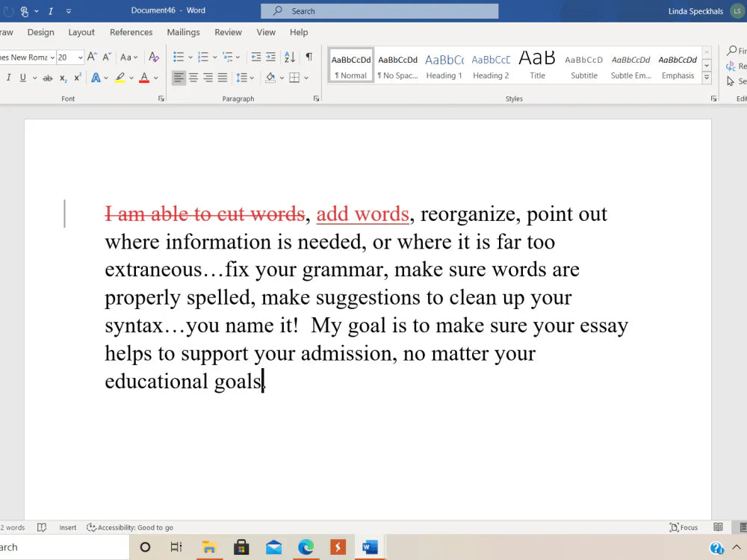Viewport: 747px width, 560px height.
Task: Click the title bar Search box
Action: 379,11
